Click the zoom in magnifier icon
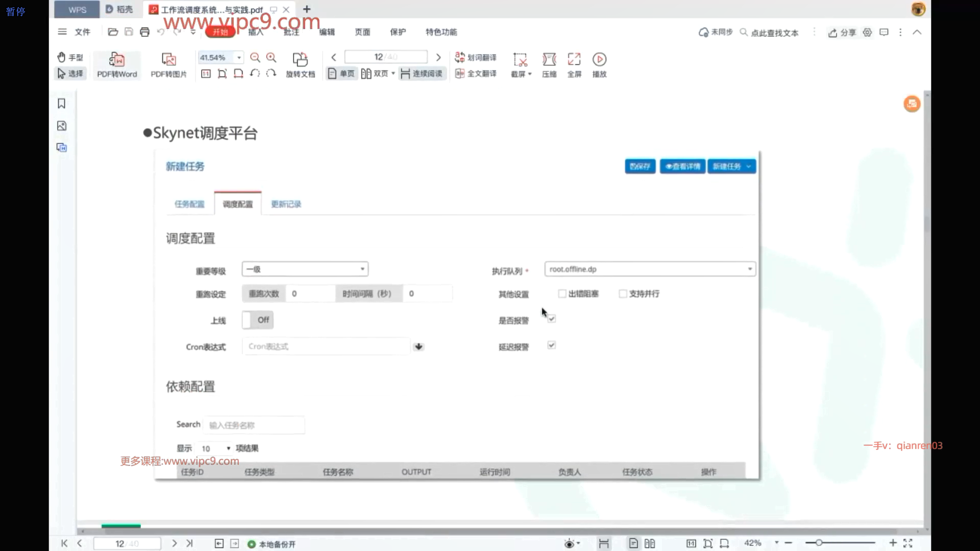The height and width of the screenshot is (551, 980). 272,58
